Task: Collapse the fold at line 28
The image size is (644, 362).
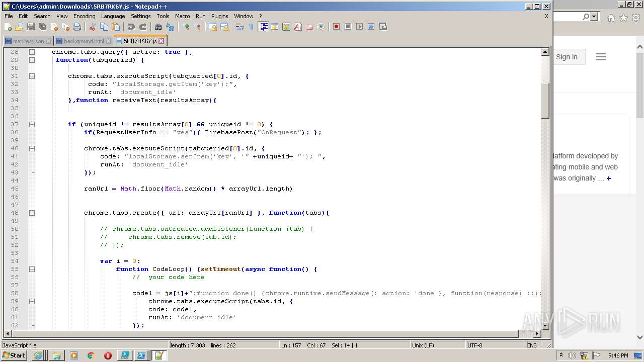Action: tap(32, 52)
